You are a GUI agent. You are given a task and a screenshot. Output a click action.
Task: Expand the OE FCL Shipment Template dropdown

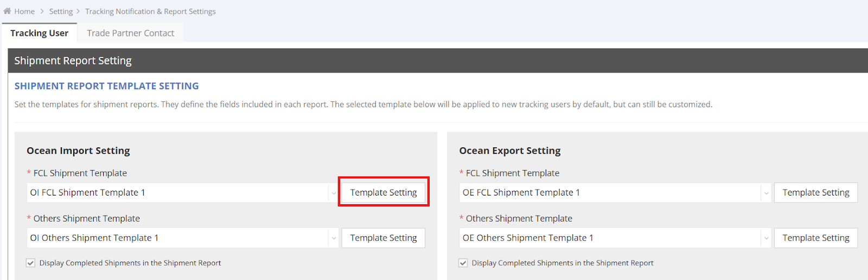766,193
